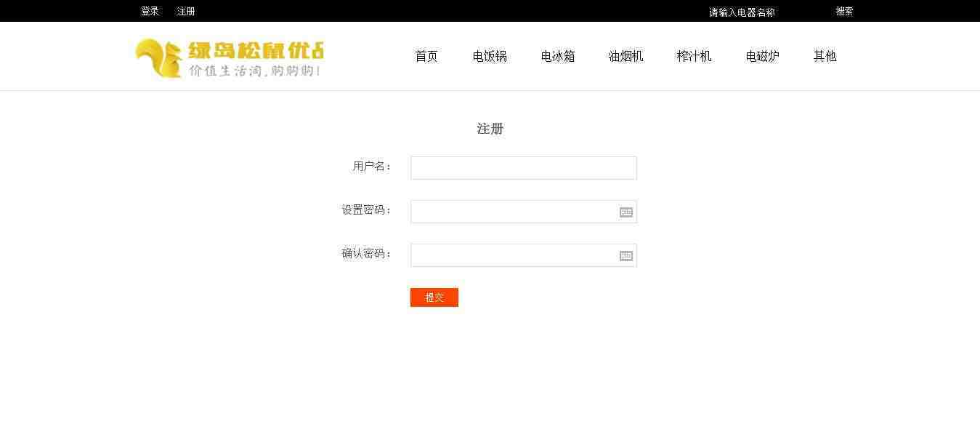Open the 油烟机 menu item

tap(626, 56)
